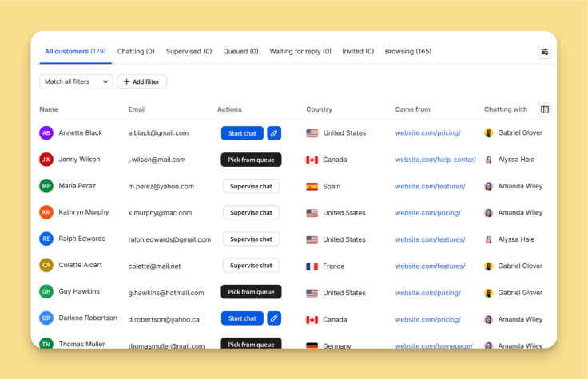Screen dimensions: 588x379
Task: Switch to the Chatting tab
Action: 136,52
